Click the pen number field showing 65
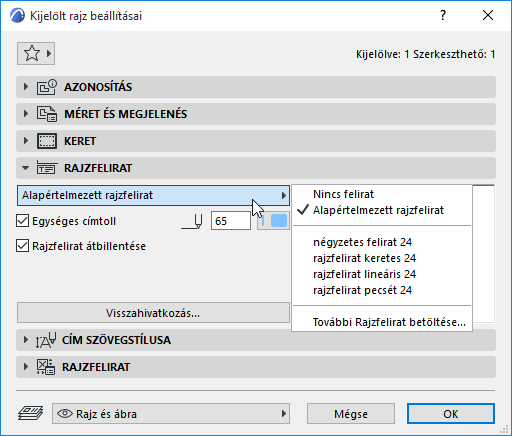The height and width of the screenshot is (436, 512). pos(231,221)
